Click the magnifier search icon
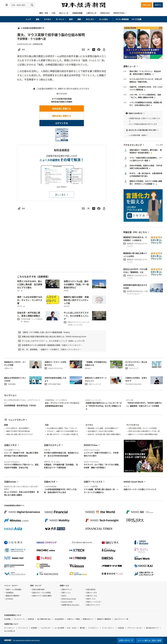This screenshot has height=644, width=167. [x=32, y=5]
